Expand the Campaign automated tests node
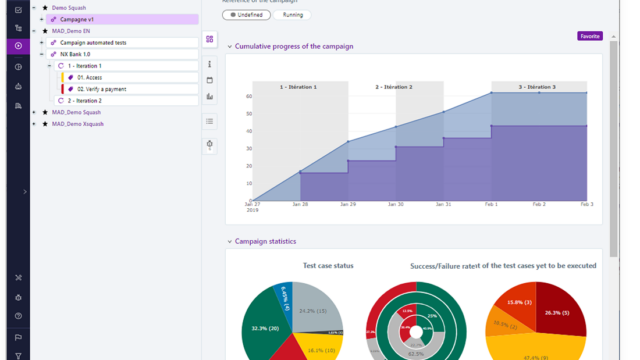The image size is (640, 360). click(41, 42)
